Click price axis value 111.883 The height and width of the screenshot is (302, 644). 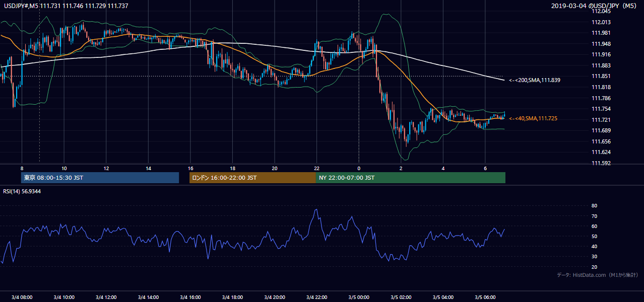pyautogui.click(x=602, y=65)
